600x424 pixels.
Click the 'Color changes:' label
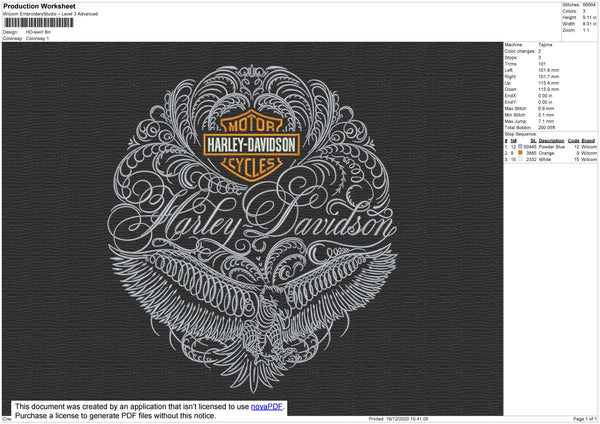[x=520, y=51]
